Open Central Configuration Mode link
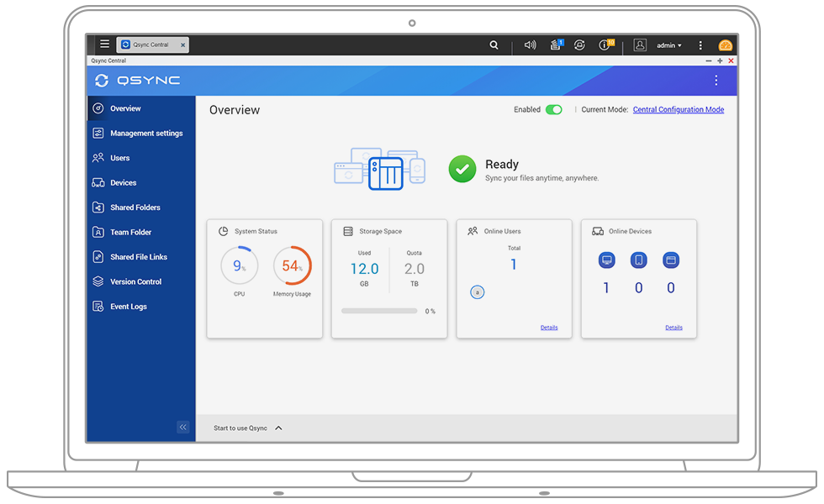Image resolution: width=824 pixels, height=504 pixels. pyautogui.click(x=679, y=109)
